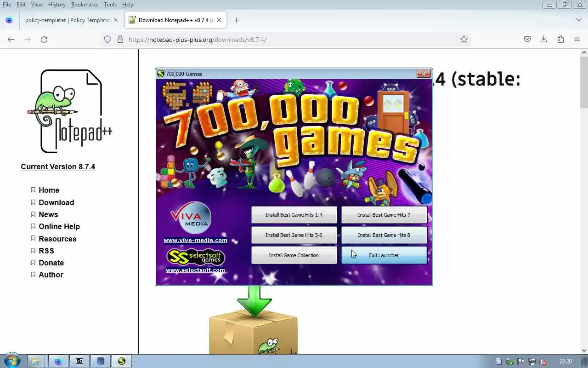Switch to Firefox in the taskbar
Screen dimensions: 588x368
[x=58, y=361]
